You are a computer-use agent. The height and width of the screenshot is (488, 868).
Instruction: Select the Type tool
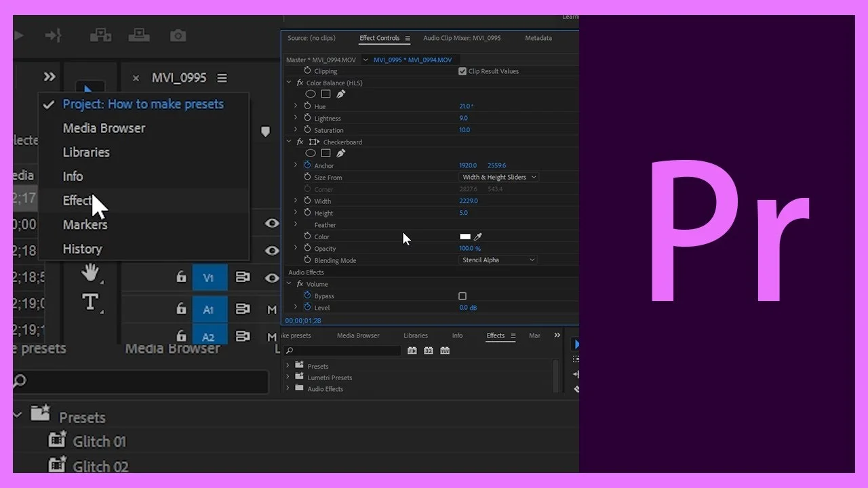(90, 302)
